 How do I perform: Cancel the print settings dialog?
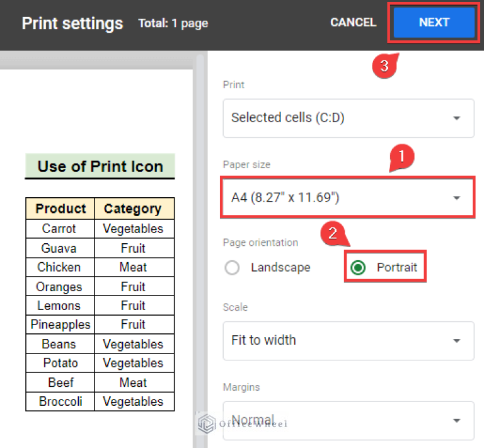point(353,23)
